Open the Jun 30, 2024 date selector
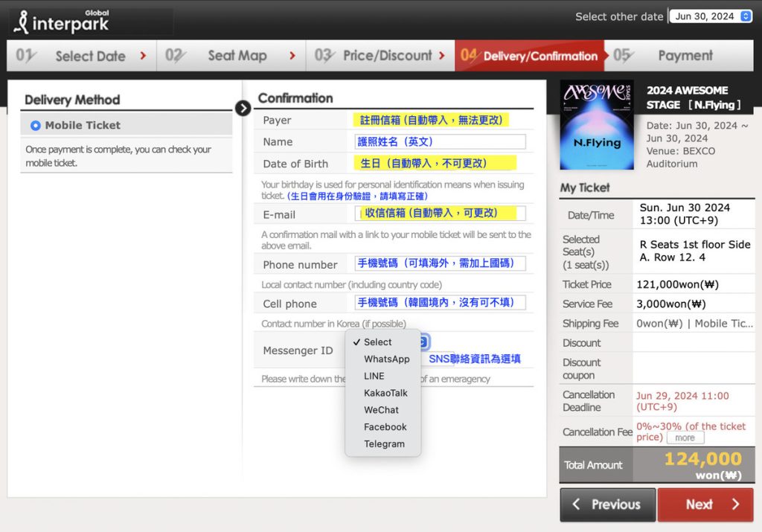This screenshot has width=762, height=532. pyautogui.click(x=710, y=16)
